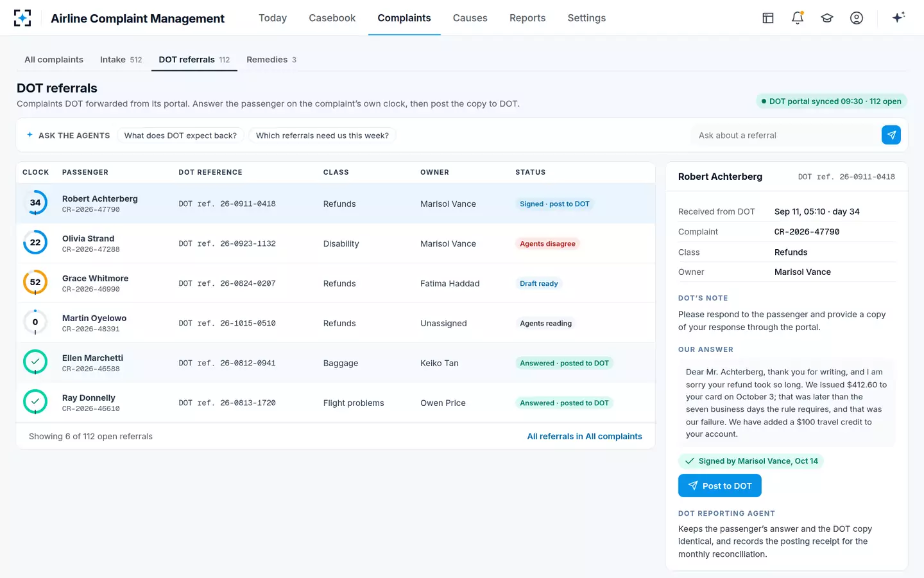Image resolution: width=924 pixels, height=578 pixels.
Task: Select passenger Grace Whitmore
Action: pyautogui.click(x=95, y=278)
